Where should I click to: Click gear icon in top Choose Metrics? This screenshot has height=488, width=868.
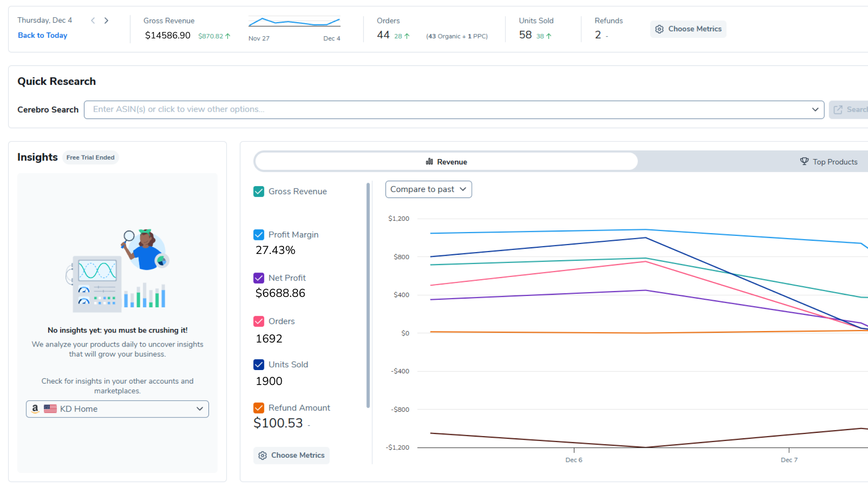point(659,29)
